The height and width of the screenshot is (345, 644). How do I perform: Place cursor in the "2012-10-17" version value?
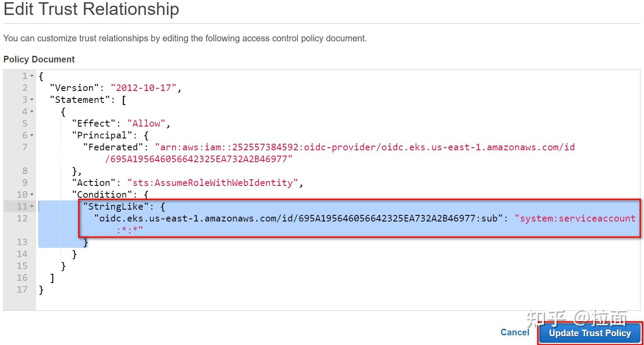(x=143, y=88)
